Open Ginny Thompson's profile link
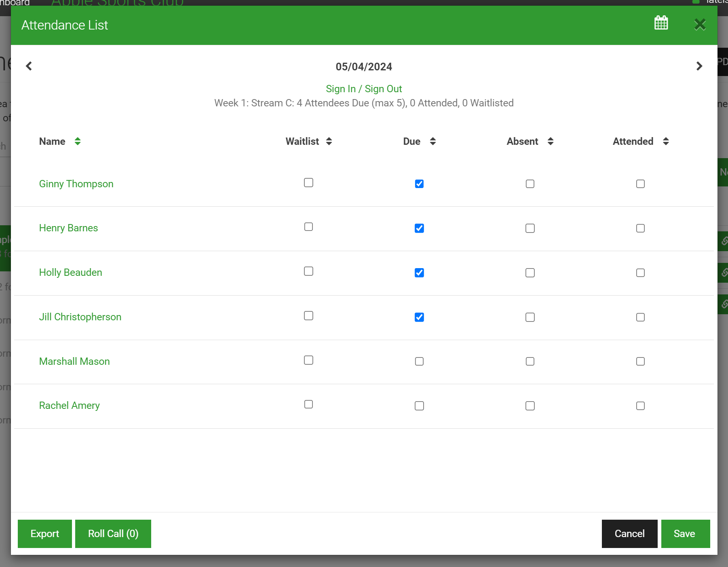 [x=76, y=184]
